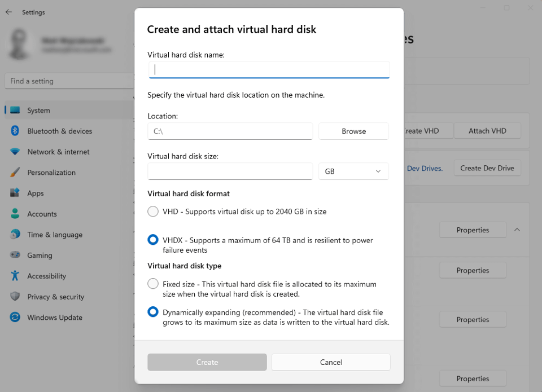Open the Dev Drives link
Screen dimensions: 542x392
click(425, 168)
